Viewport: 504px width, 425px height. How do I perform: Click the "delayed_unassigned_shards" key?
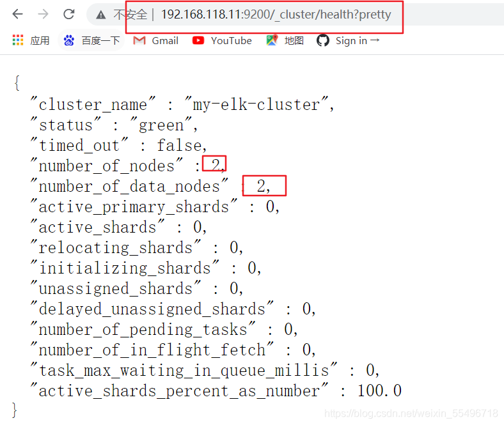pos(152,309)
